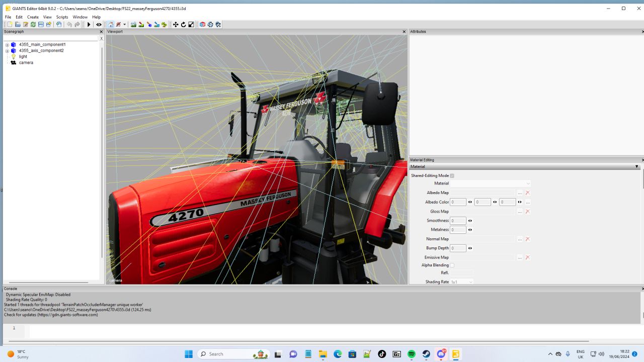
Task: Open the Albedo Color picker button
Action: (x=528, y=202)
